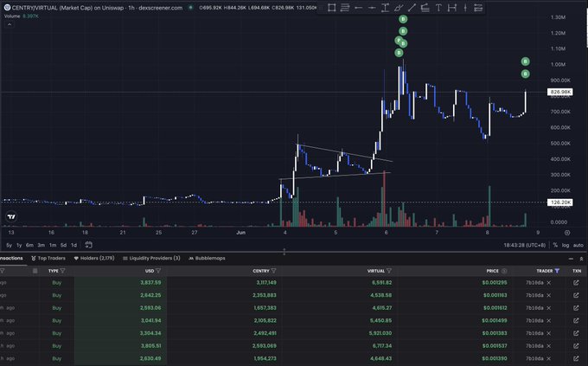588x366 pixels.
Task: Expand transactions panel with double chevron
Action: (581, 259)
